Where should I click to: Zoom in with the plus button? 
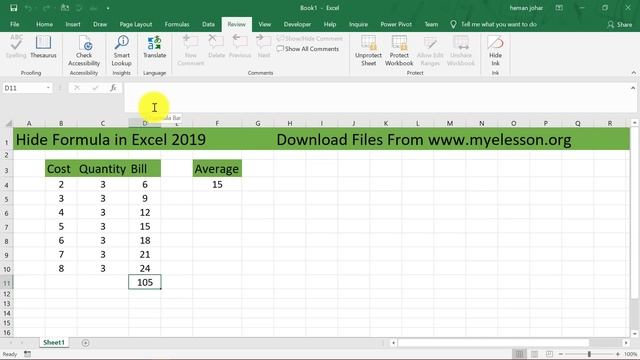[x=618, y=354]
